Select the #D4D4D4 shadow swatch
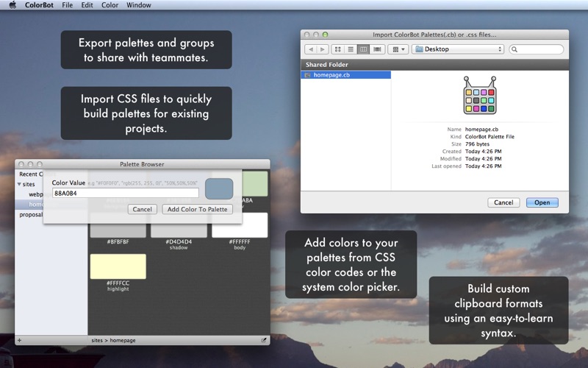588x368 pixels. tap(179, 230)
